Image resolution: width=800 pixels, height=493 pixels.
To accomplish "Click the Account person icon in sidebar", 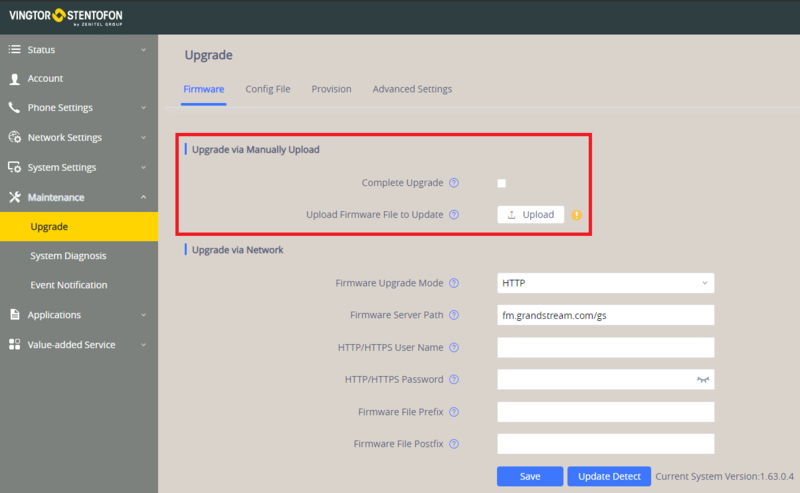I will point(14,79).
